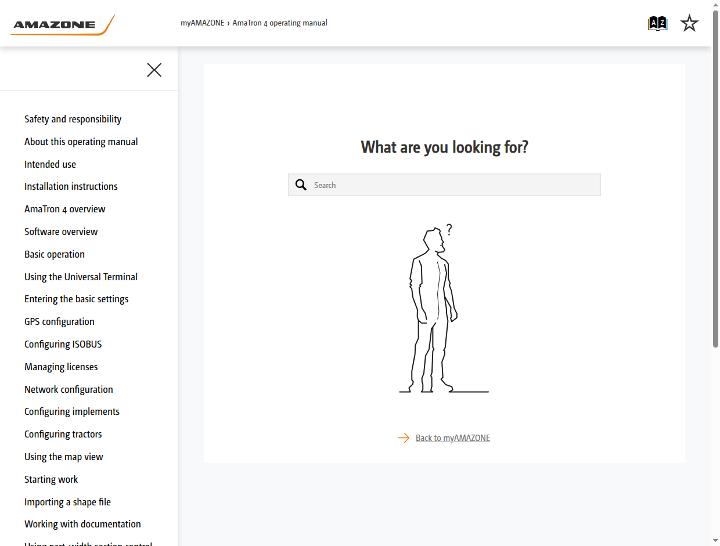This screenshot has height=546, width=720.
Task: Open GPS configuration section
Action: click(59, 321)
